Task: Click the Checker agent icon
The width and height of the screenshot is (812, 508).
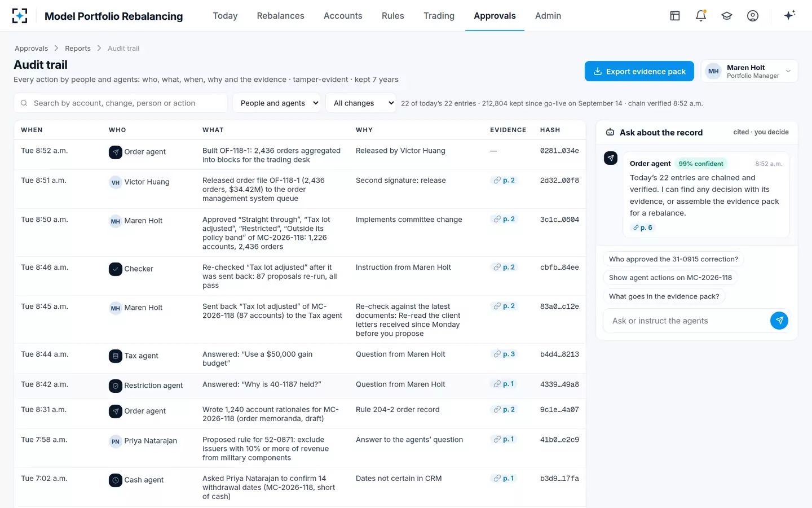Action: click(x=116, y=269)
